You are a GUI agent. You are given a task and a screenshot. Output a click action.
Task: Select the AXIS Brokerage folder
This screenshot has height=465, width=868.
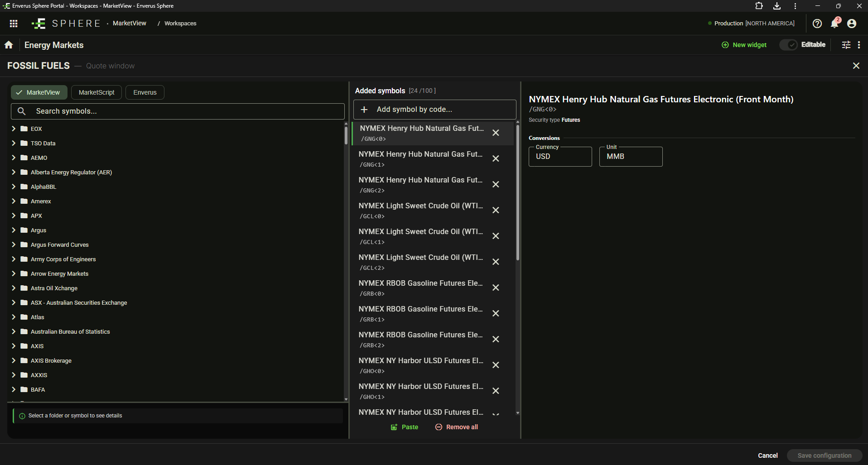51,360
